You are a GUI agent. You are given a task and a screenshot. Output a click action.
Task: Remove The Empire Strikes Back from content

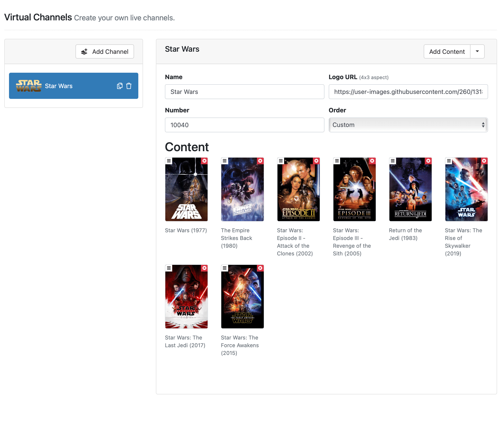(x=260, y=161)
